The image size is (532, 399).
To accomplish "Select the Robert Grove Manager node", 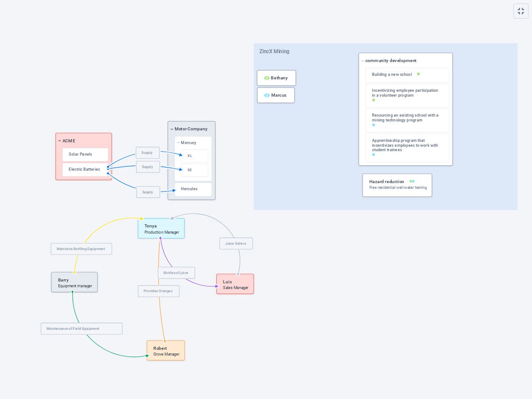I will (166, 351).
